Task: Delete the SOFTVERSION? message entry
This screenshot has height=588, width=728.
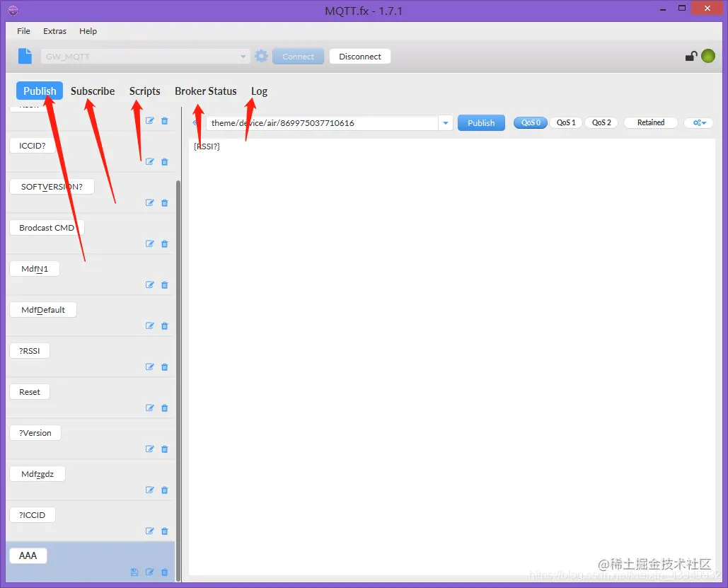Action: tap(164, 202)
